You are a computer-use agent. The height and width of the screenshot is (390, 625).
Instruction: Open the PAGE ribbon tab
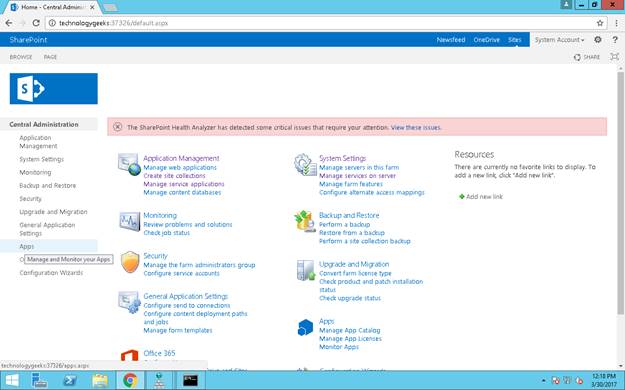click(x=50, y=57)
